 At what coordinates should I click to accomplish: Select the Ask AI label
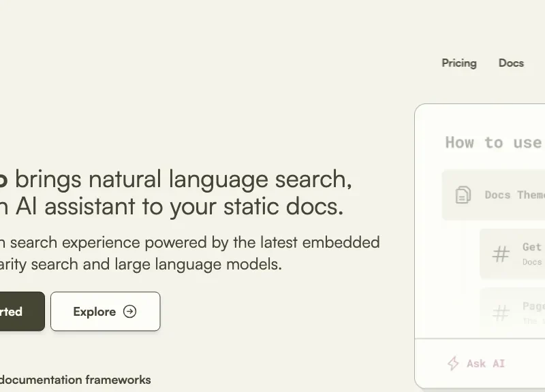(486, 363)
